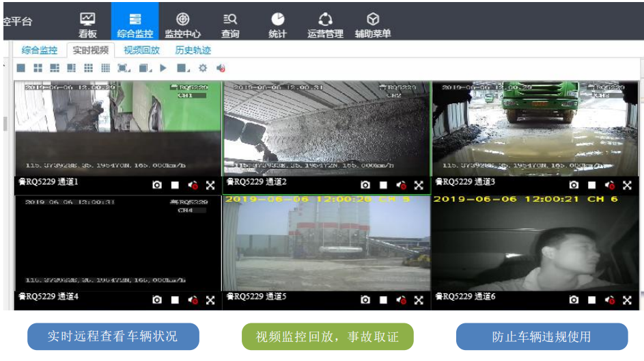This screenshot has height=361, width=644.
Task: Open the 监控中心 monitoring center
Action: click(182, 25)
